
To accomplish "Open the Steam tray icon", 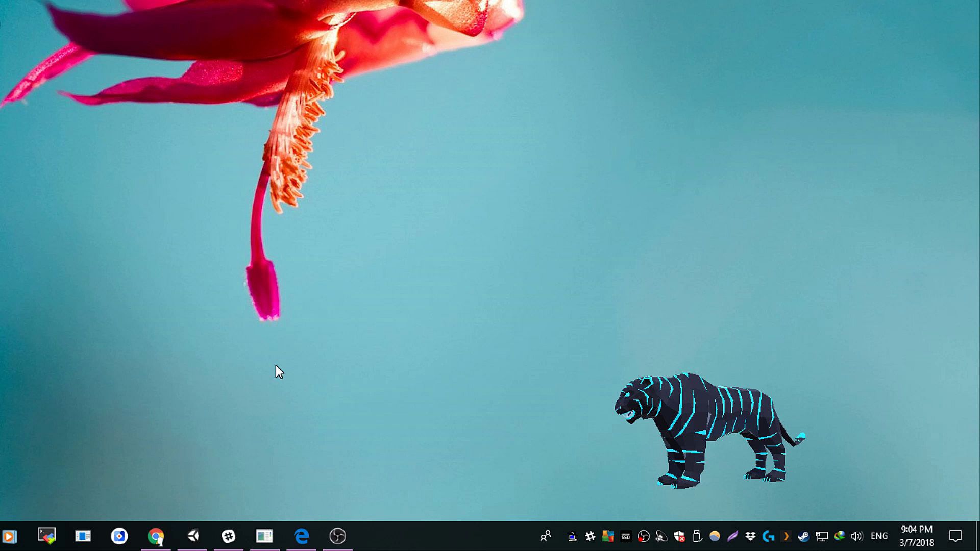I will (803, 536).
